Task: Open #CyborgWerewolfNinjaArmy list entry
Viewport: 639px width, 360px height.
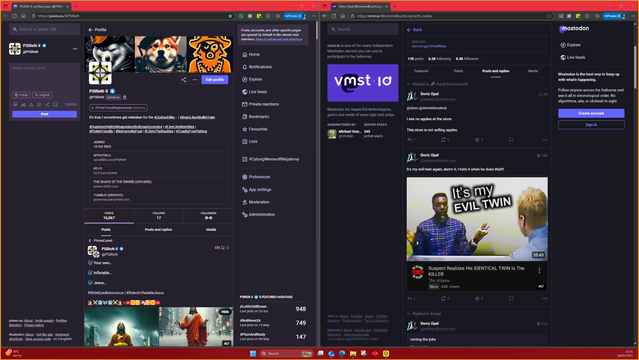Action: coord(271,159)
